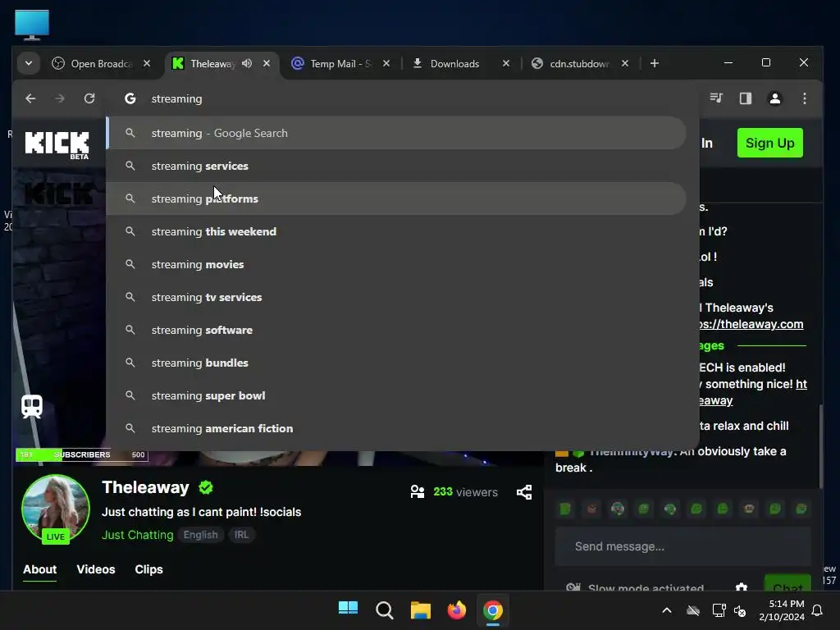The height and width of the screenshot is (630, 840).
Task: Click the address bar containing 'streaming'
Action: pos(402,98)
